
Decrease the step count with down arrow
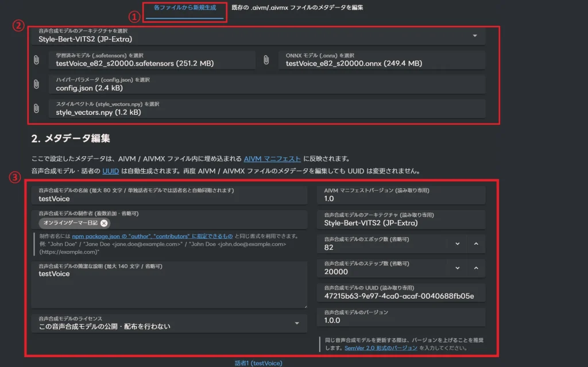457,268
